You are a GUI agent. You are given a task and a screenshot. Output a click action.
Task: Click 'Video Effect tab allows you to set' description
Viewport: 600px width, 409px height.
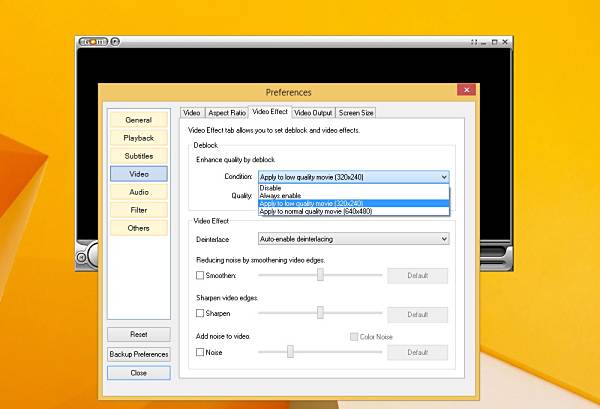(x=274, y=130)
